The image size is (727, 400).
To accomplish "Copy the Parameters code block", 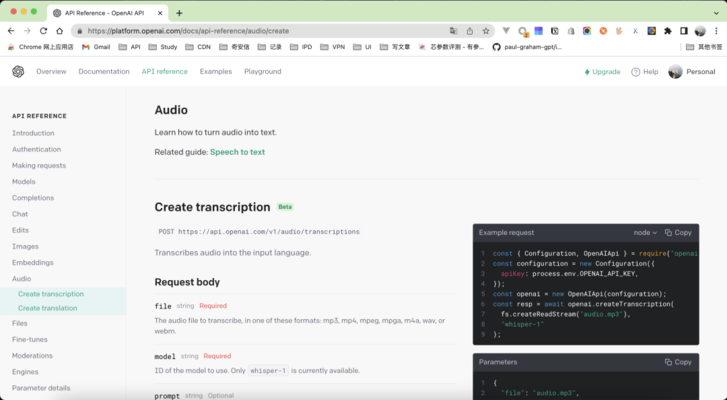I will pyautogui.click(x=678, y=362).
